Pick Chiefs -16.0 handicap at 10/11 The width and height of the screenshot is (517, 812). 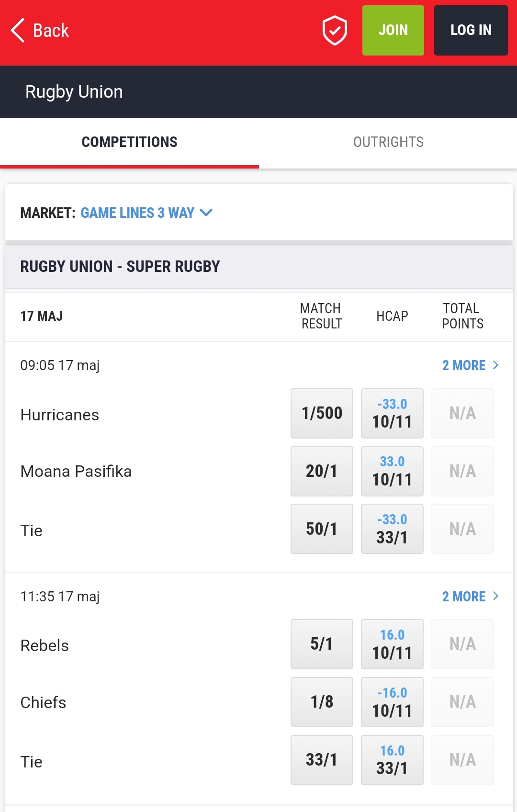click(392, 702)
